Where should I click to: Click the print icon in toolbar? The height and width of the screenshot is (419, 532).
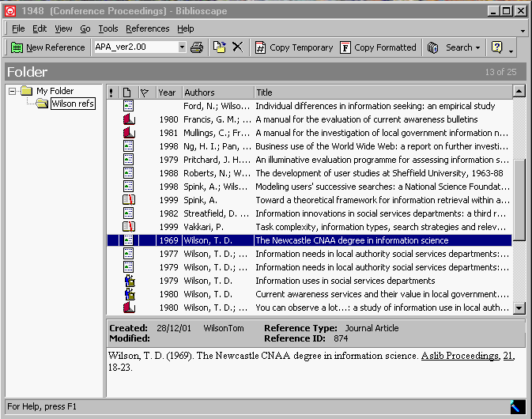point(197,47)
